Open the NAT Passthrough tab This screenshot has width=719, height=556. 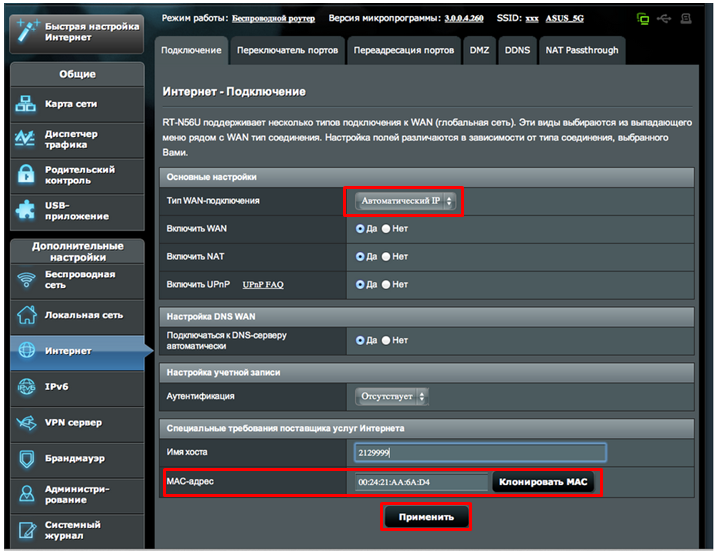pos(582,50)
